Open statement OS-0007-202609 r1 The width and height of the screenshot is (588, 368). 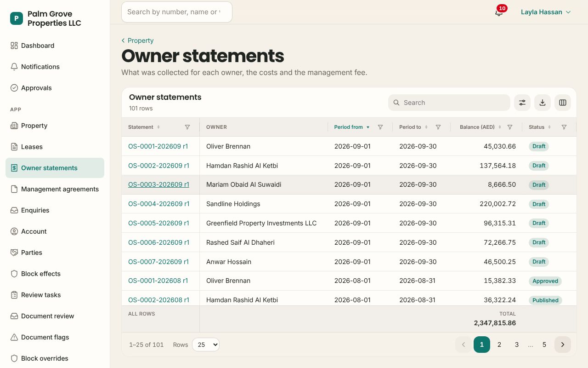tap(158, 262)
